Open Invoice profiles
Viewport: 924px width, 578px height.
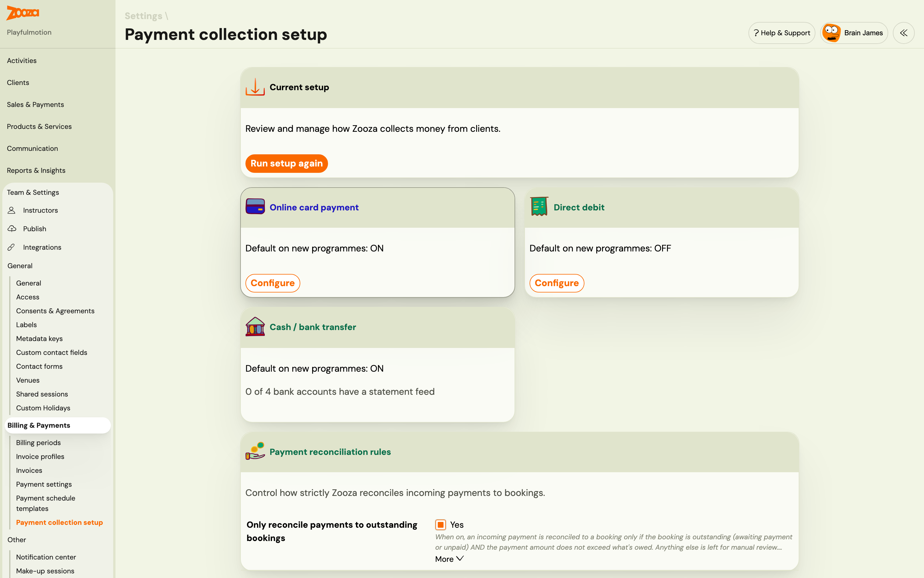40,456
